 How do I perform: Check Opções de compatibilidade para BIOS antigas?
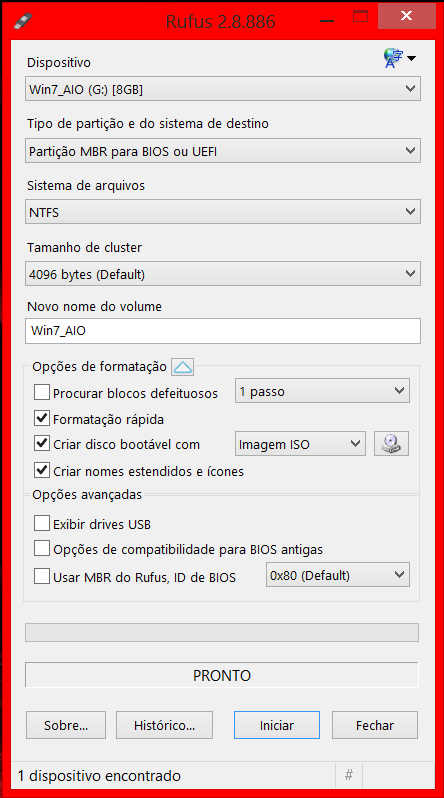point(41,549)
